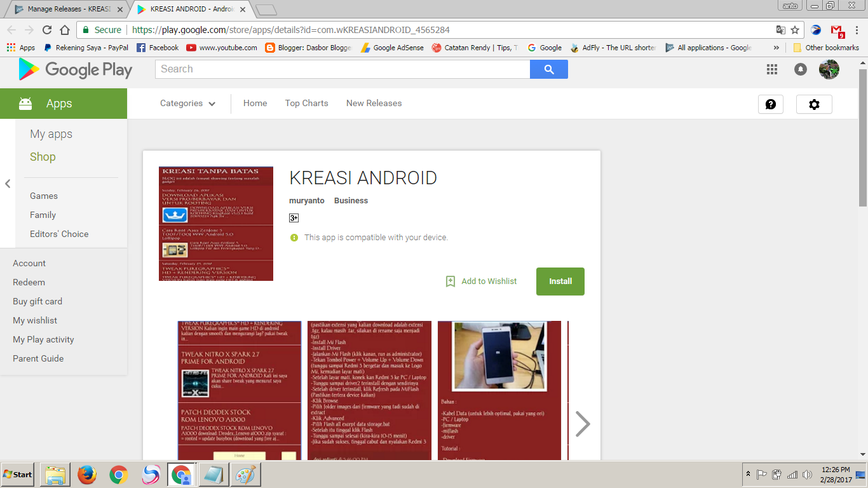
Task: Open Firefox from the taskbar
Action: (87, 475)
